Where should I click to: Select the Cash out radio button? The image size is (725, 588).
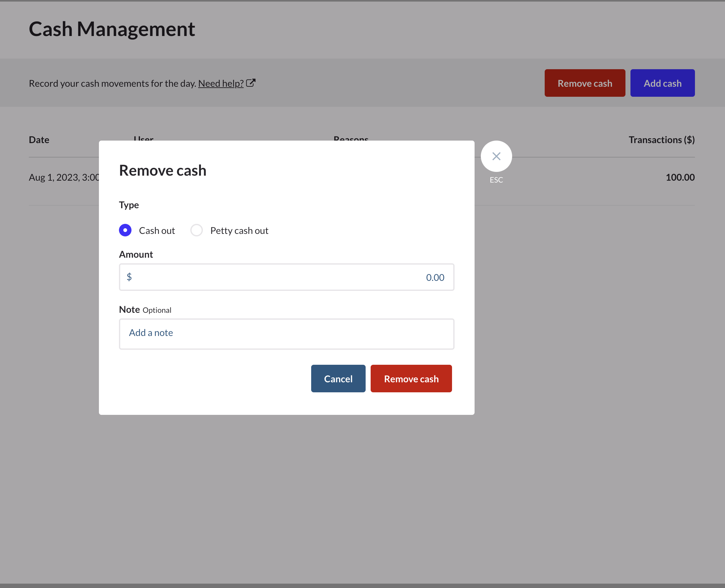[x=125, y=230]
